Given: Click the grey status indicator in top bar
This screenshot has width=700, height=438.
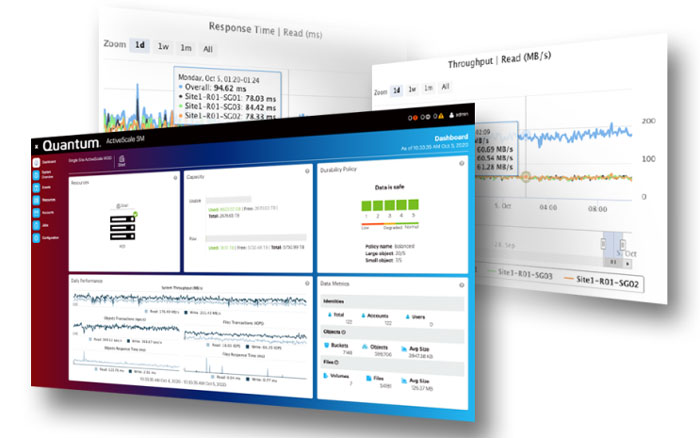Looking at the screenshot, I should tap(427, 117).
